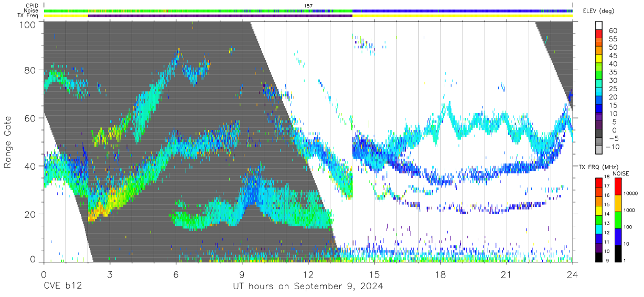Click the red segment of the ELEV color bar
Viewport: 644px width, 297px height.
coord(599,34)
